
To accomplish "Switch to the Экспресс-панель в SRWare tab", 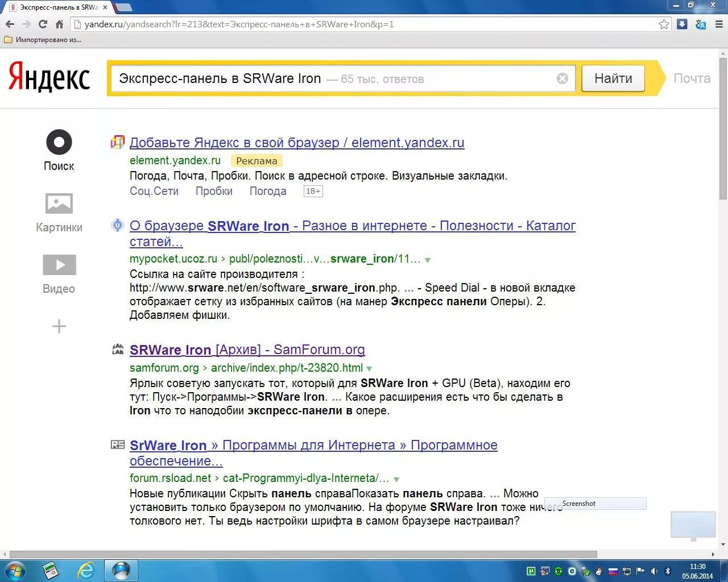I will (x=59, y=7).
